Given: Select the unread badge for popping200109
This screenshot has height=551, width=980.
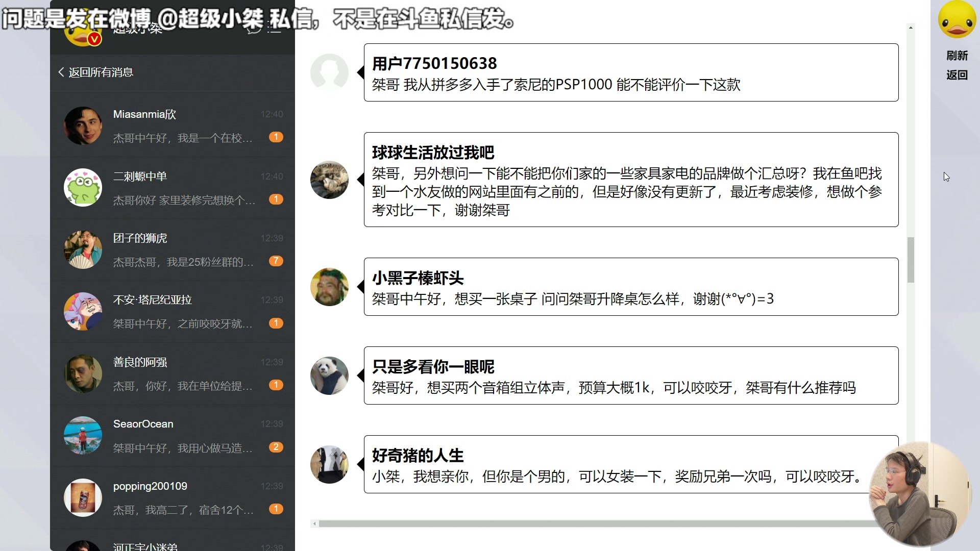Looking at the screenshot, I should (276, 509).
